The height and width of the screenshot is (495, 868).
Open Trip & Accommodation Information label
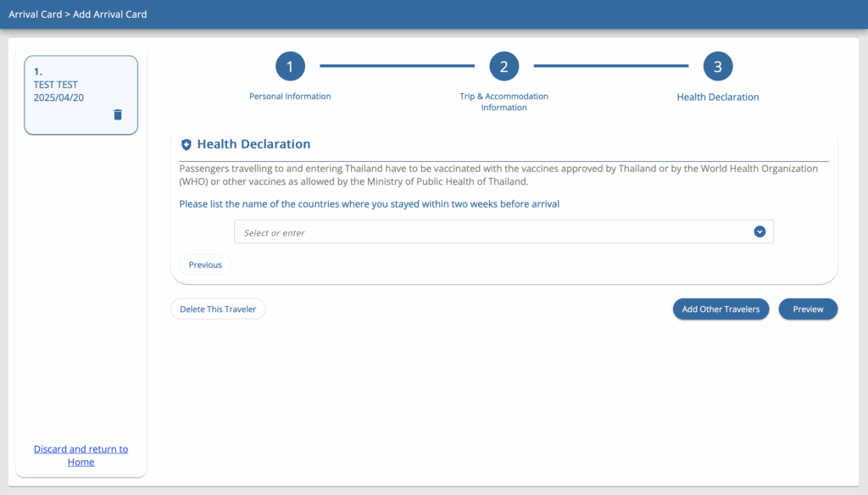pyautogui.click(x=504, y=102)
